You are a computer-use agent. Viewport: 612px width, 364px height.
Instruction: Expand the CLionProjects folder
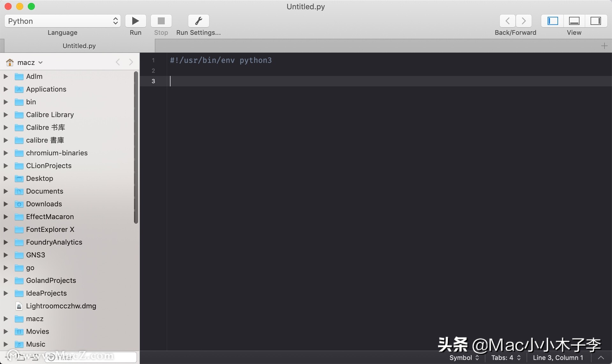pyautogui.click(x=5, y=166)
